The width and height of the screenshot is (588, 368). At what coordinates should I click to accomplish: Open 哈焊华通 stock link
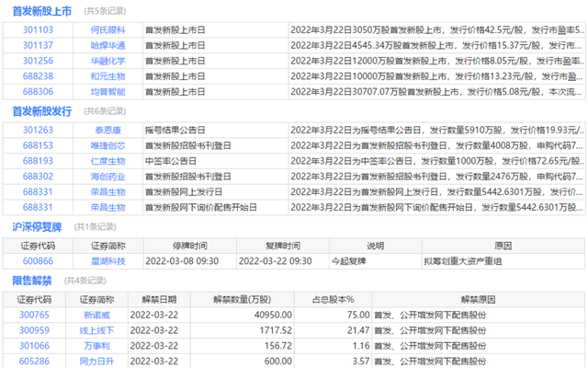[x=108, y=45]
